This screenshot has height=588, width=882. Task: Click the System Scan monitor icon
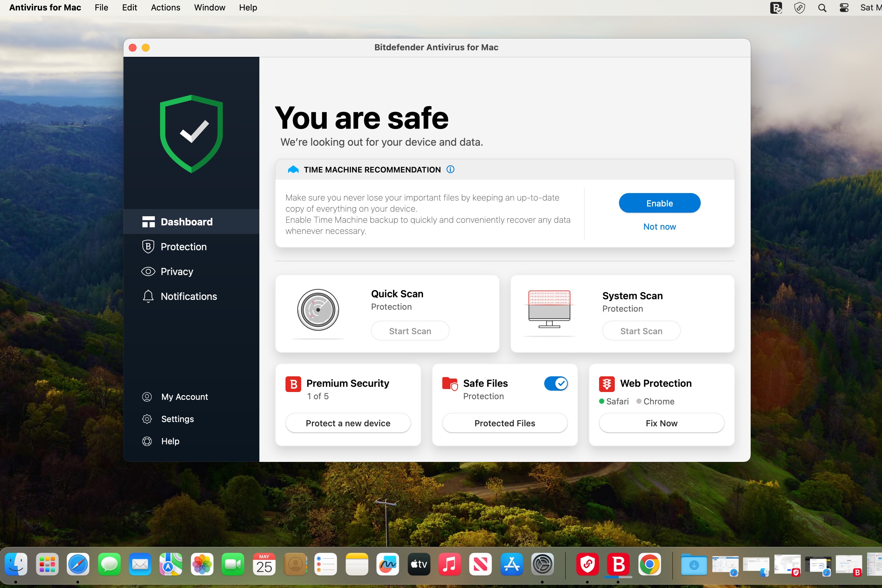pyautogui.click(x=550, y=308)
